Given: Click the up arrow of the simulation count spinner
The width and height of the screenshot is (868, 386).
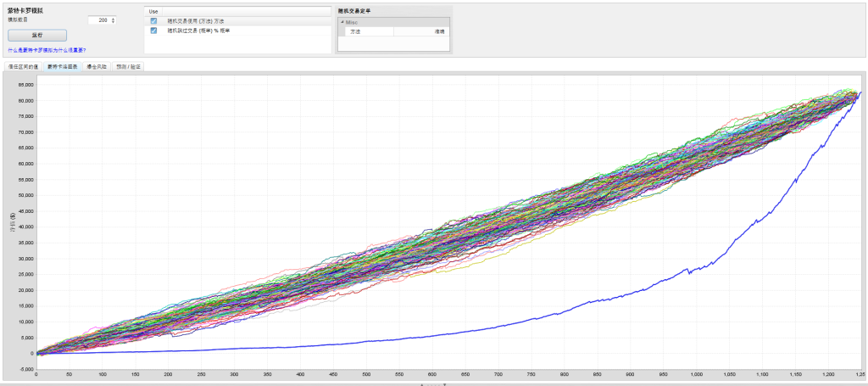Looking at the screenshot, I should pyautogui.click(x=113, y=17).
